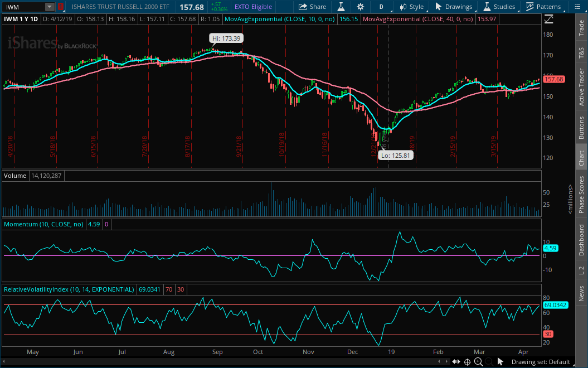The width and height of the screenshot is (588, 368).
Task: Click the 2/15/19 expiration date marker
Action: click(453, 146)
